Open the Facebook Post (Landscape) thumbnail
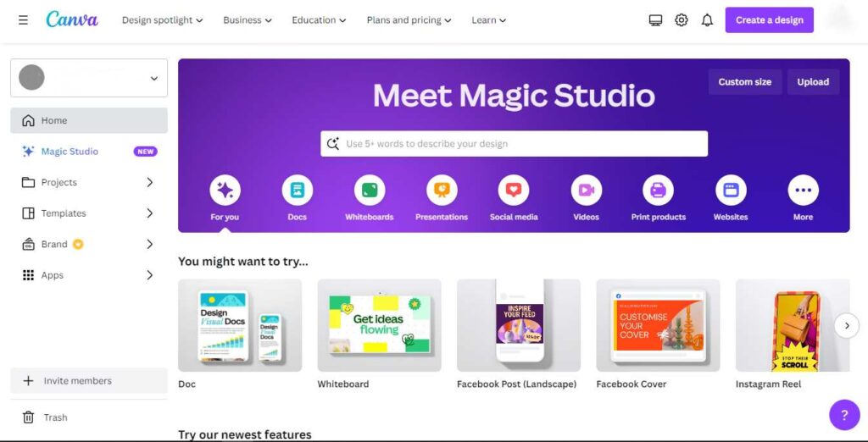 (519, 325)
